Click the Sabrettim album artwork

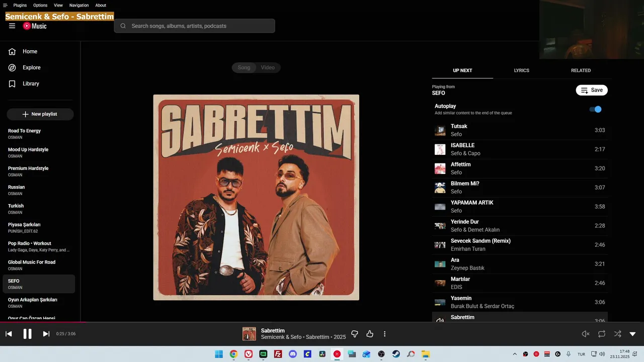coord(256,197)
